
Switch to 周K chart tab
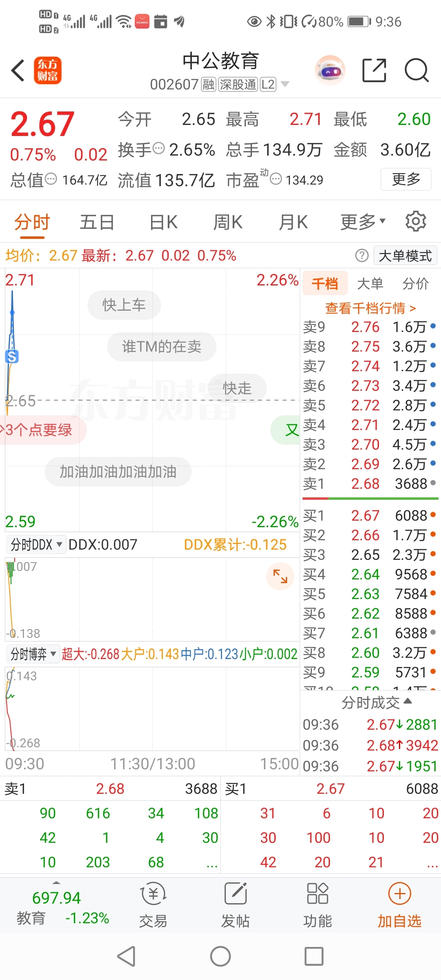[x=228, y=222]
